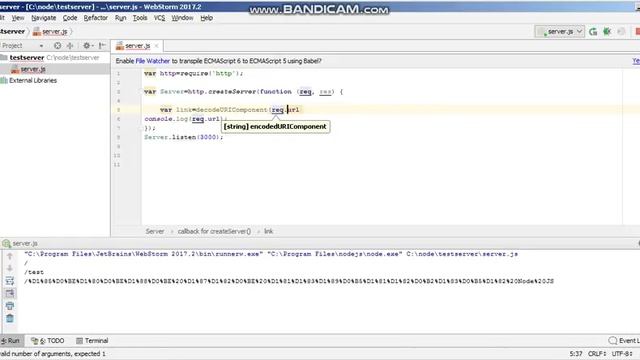640x360 pixels.
Task: Open the Project panel settings gear
Action: 87,46
